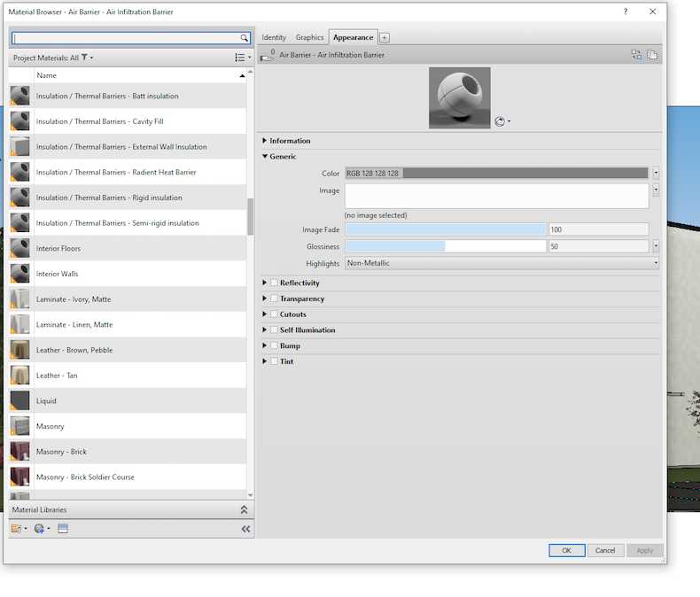This screenshot has width=700, height=597.
Task: Collapse the material browser pane arrows
Action: point(245,529)
